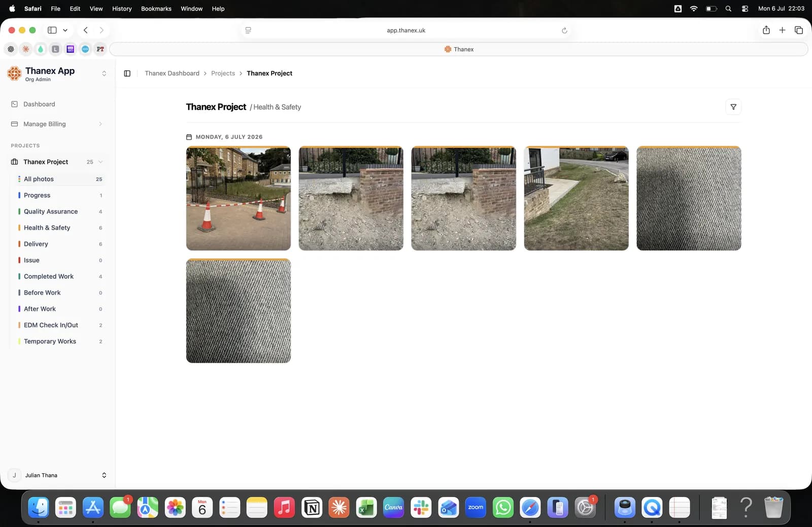Open WhatsApp from the dock
Screen dimensions: 812x527
pyautogui.click(x=503, y=507)
